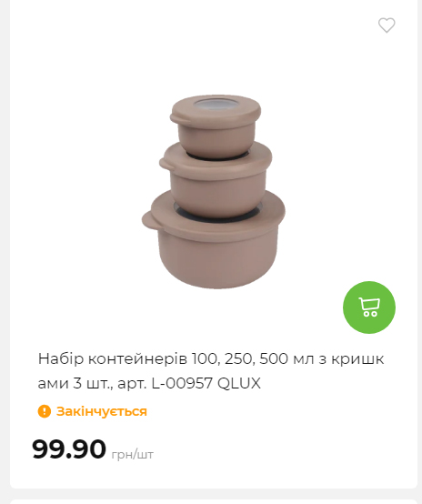The image size is (422, 504).
Task: Click lid handle tab of smallest container
Action: (x=175, y=118)
